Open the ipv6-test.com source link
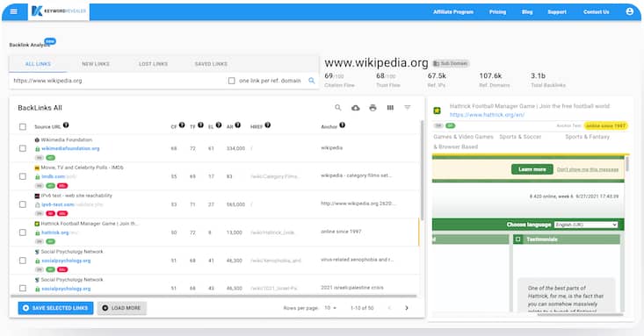644x336 pixels. coord(57,204)
